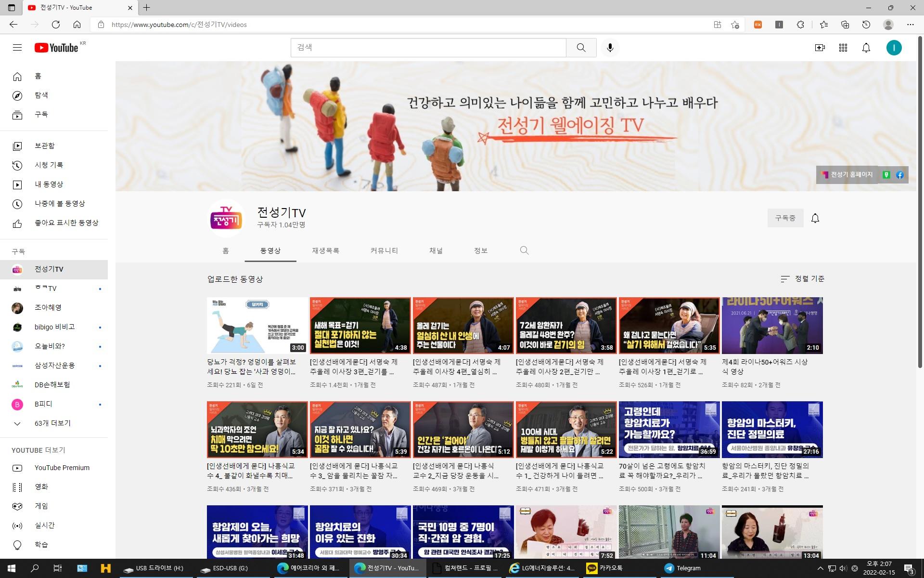Viewport: 924px width, 578px height.
Task: Open Windows Start menu
Action: click(x=12, y=568)
